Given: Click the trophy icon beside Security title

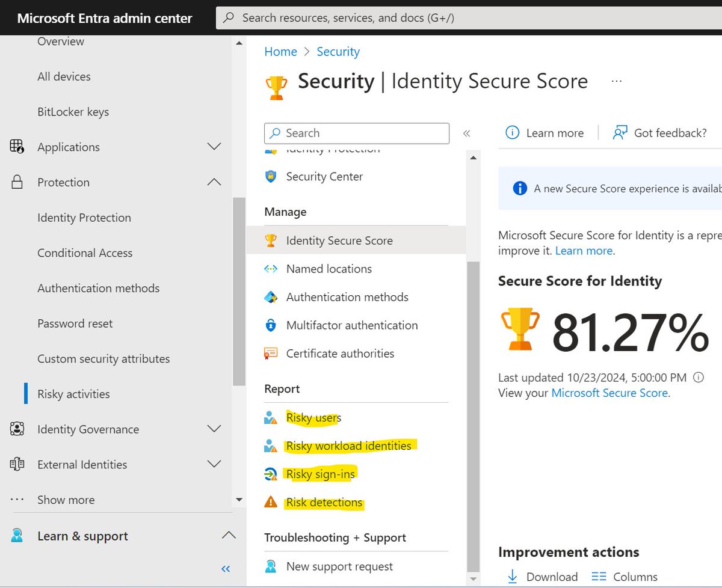Looking at the screenshot, I should pos(276,87).
